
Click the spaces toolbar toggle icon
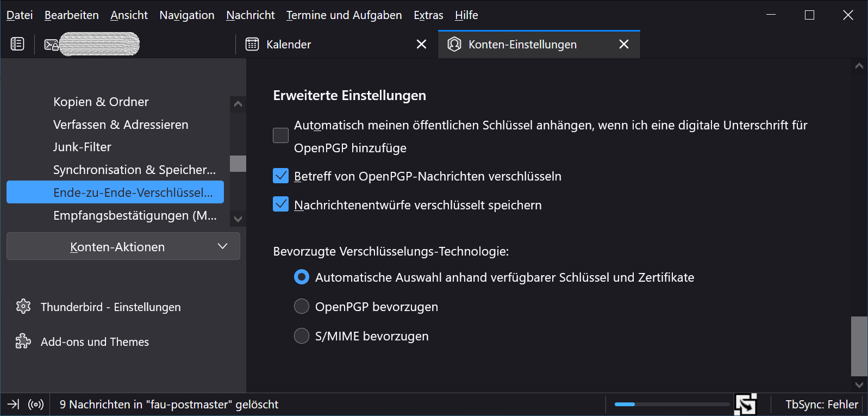point(17,44)
